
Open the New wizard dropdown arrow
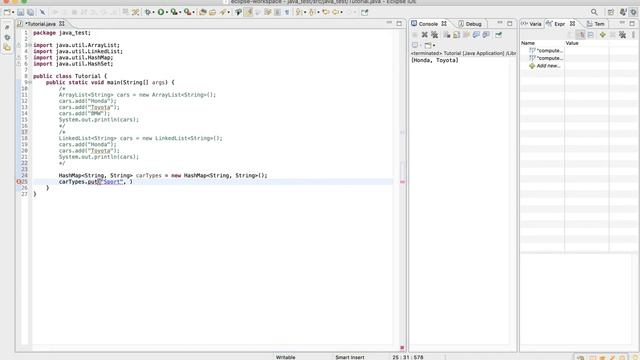point(13,13)
